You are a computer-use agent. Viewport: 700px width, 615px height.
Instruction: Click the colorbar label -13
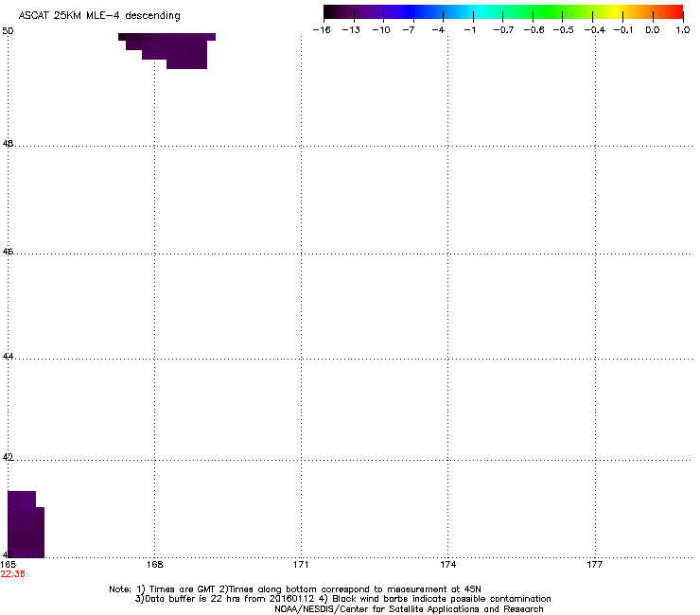click(351, 30)
